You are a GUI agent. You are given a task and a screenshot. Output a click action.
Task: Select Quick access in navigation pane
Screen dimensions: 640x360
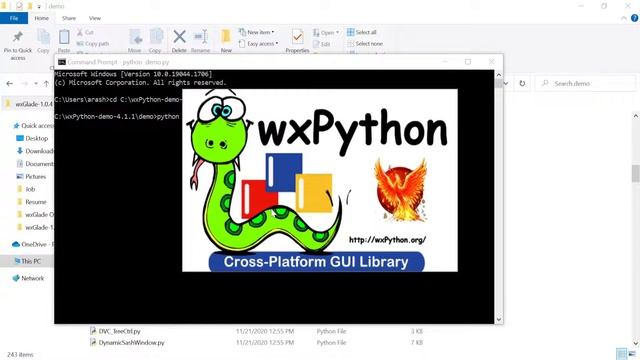tap(33, 125)
